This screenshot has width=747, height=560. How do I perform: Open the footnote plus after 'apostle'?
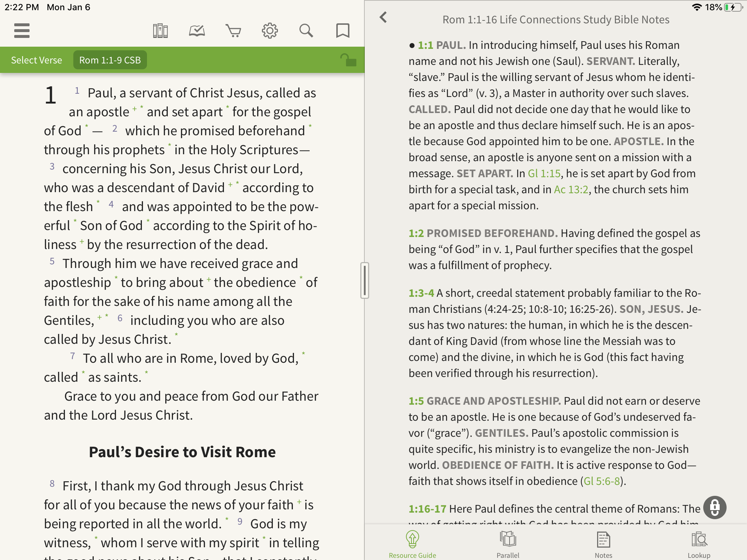point(135,108)
